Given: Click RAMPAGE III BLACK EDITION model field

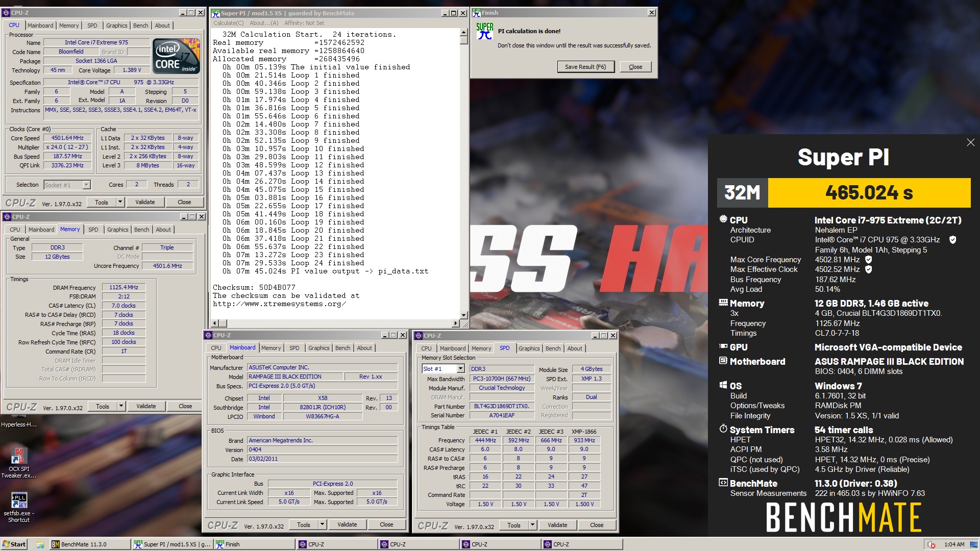Looking at the screenshot, I should [295, 377].
